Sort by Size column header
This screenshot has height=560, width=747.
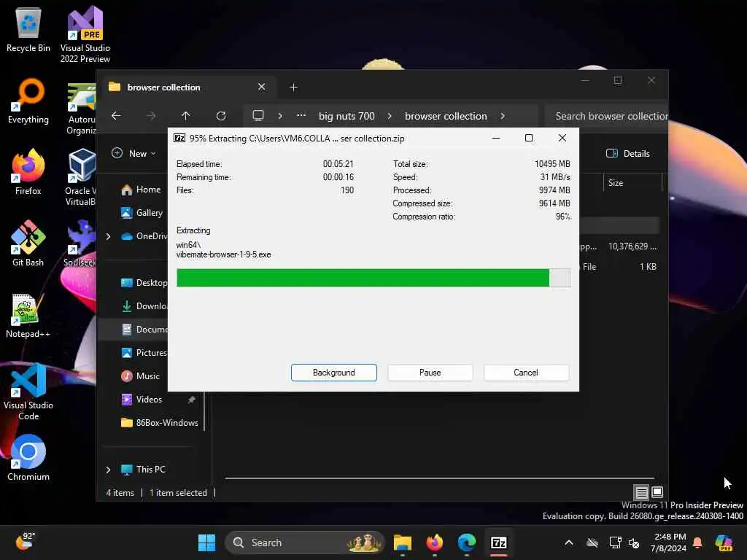pos(632,183)
